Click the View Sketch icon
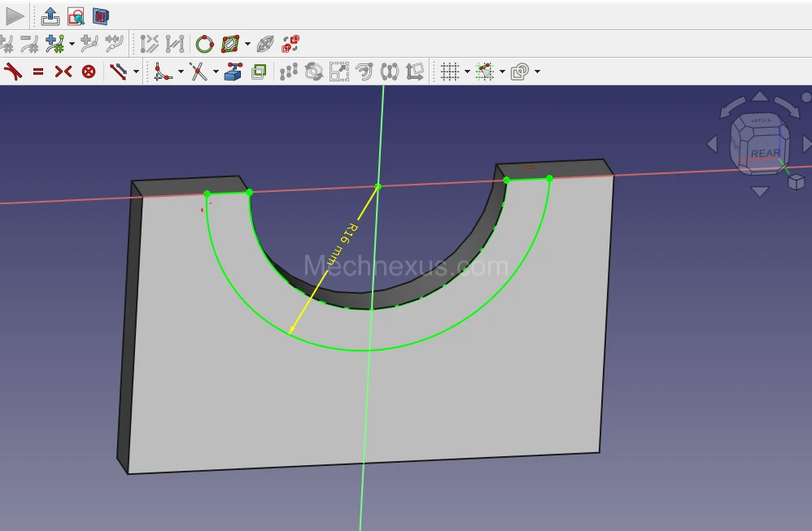812x531 pixels. (x=76, y=15)
